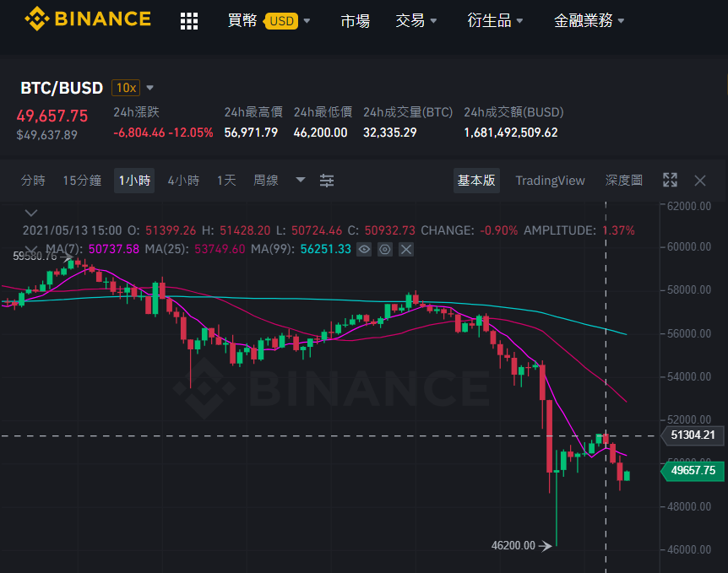Toggle fullscreen chart mode

pyautogui.click(x=670, y=180)
